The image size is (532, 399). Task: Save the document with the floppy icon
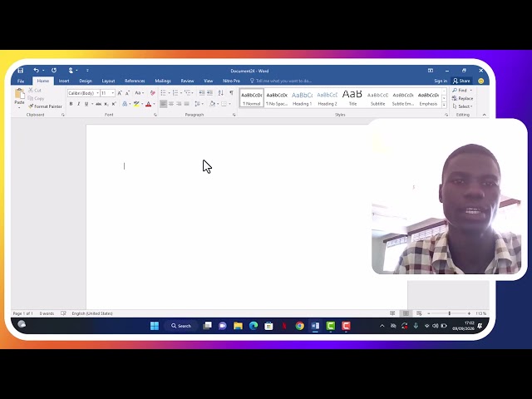point(20,71)
